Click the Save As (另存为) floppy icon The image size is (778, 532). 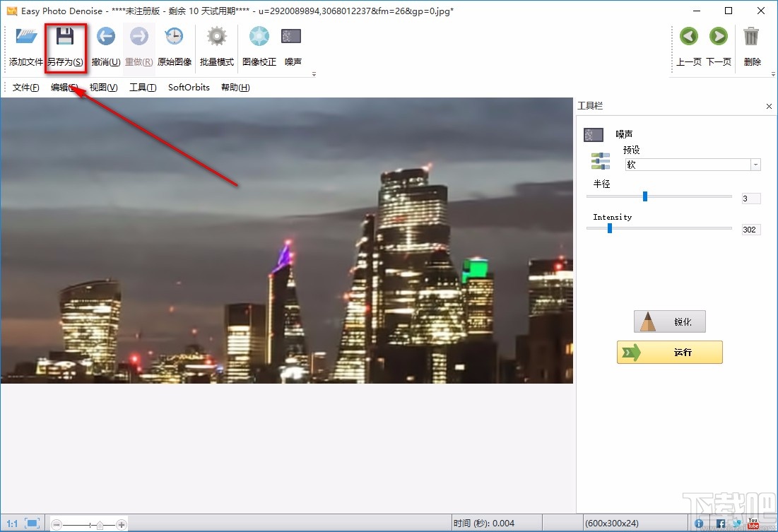pyautogui.click(x=65, y=37)
